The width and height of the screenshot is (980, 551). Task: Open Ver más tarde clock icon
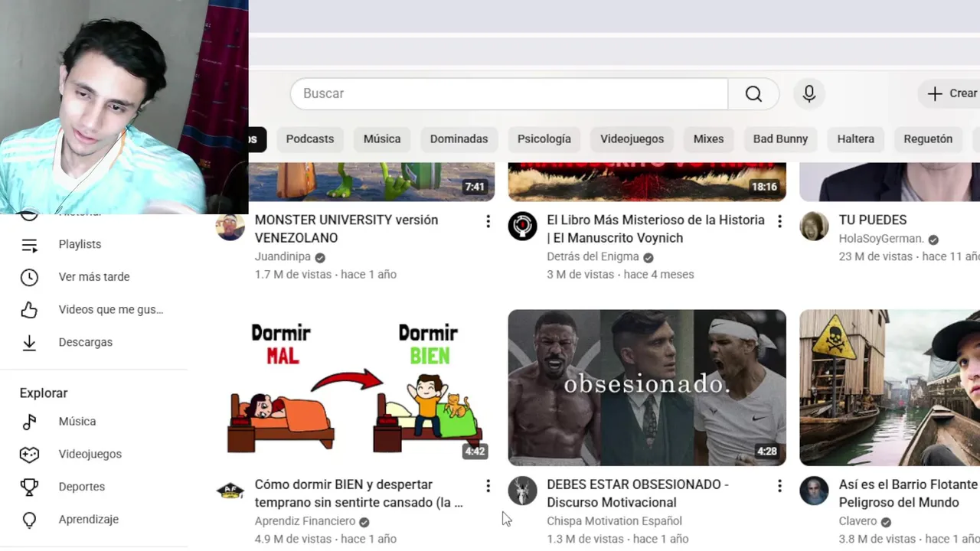tap(29, 277)
